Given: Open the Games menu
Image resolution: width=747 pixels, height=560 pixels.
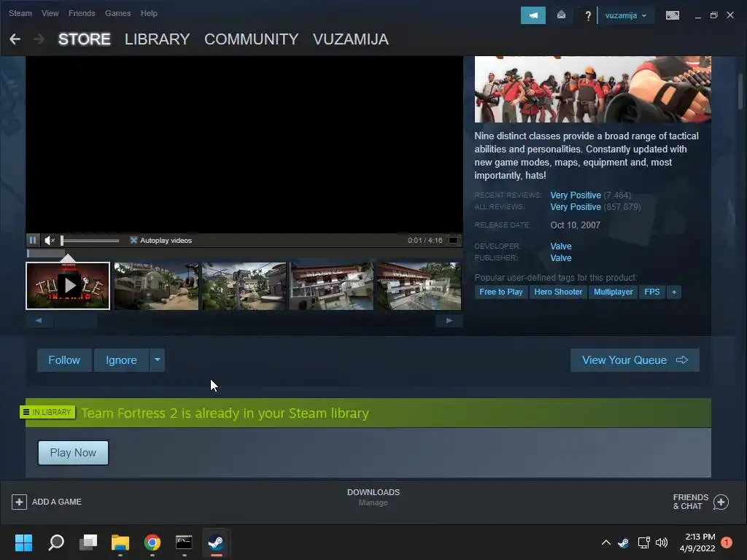Looking at the screenshot, I should pyautogui.click(x=117, y=13).
